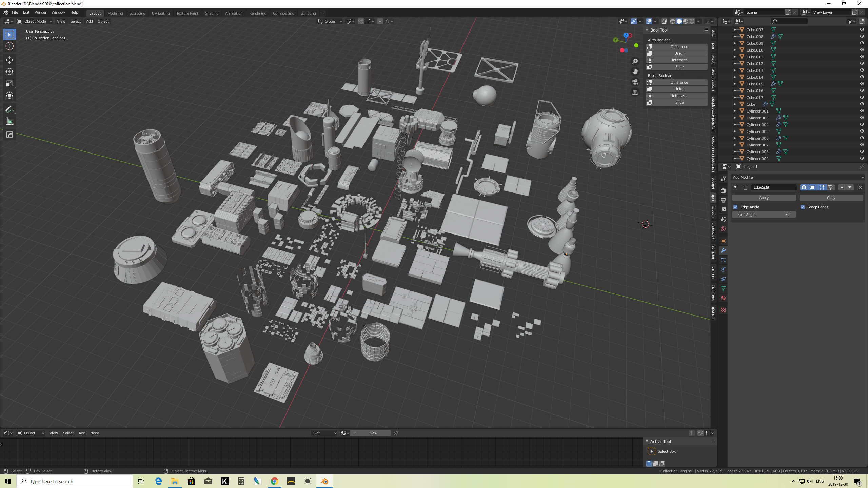Open the Render menu

(40, 12)
